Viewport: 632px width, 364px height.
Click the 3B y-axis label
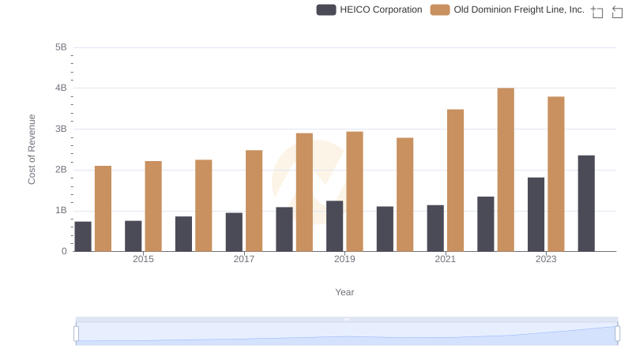(61, 129)
